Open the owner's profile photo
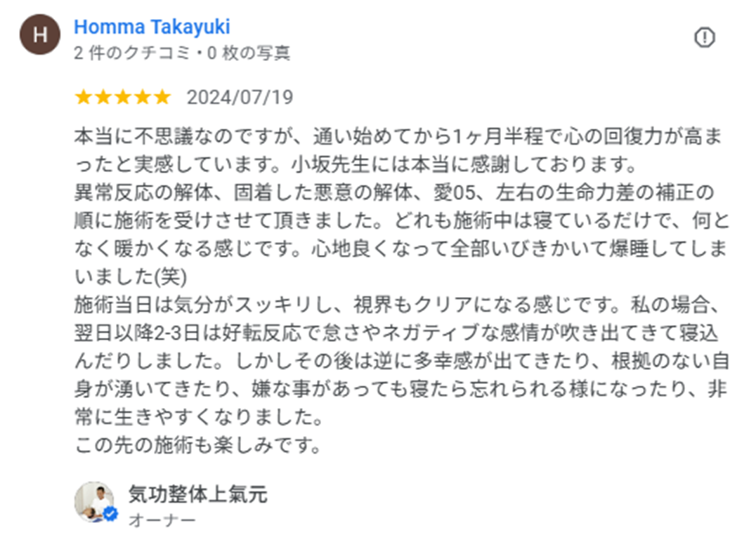The image size is (756, 542). click(94, 501)
